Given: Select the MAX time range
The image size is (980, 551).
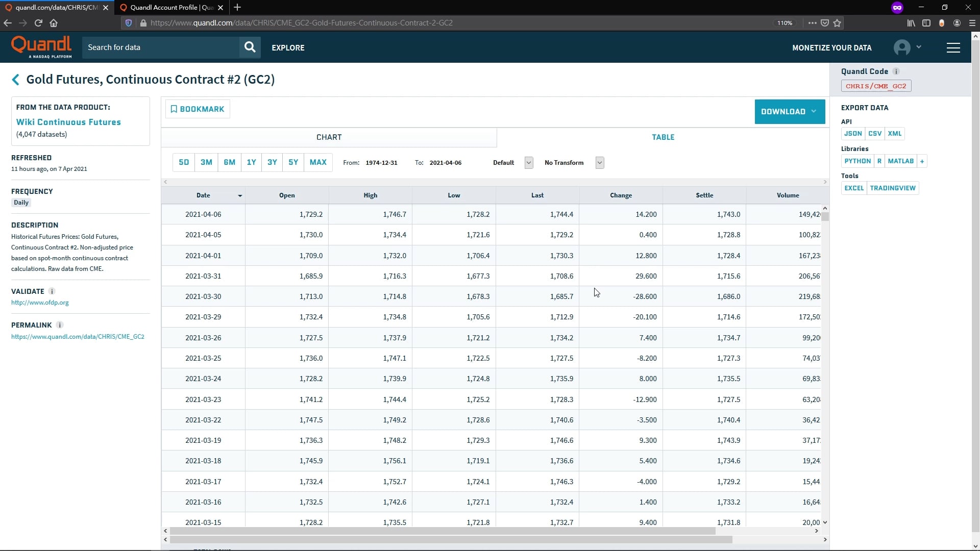Looking at the screenshot, I should click(317, 162).
